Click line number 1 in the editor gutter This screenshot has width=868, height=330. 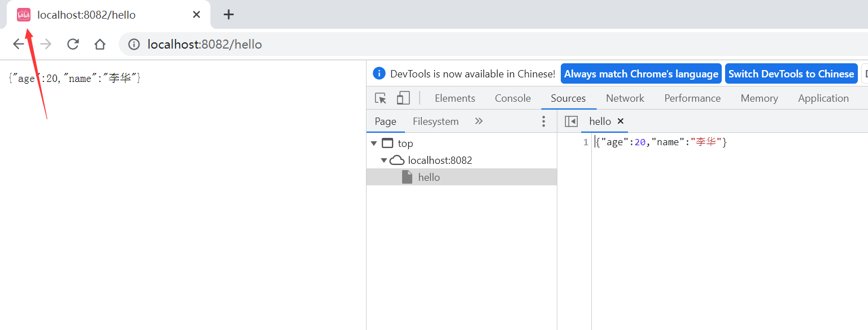[586, 142]
